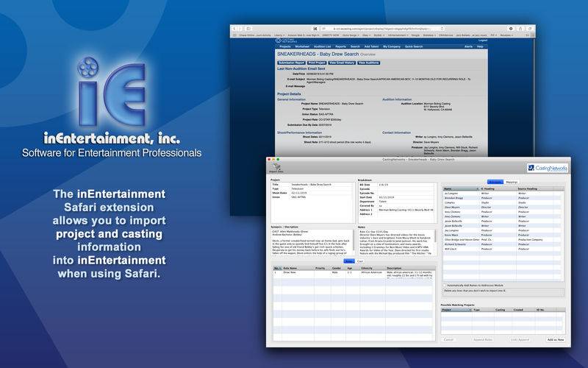Click the Safari share icon

coord(520,29)
